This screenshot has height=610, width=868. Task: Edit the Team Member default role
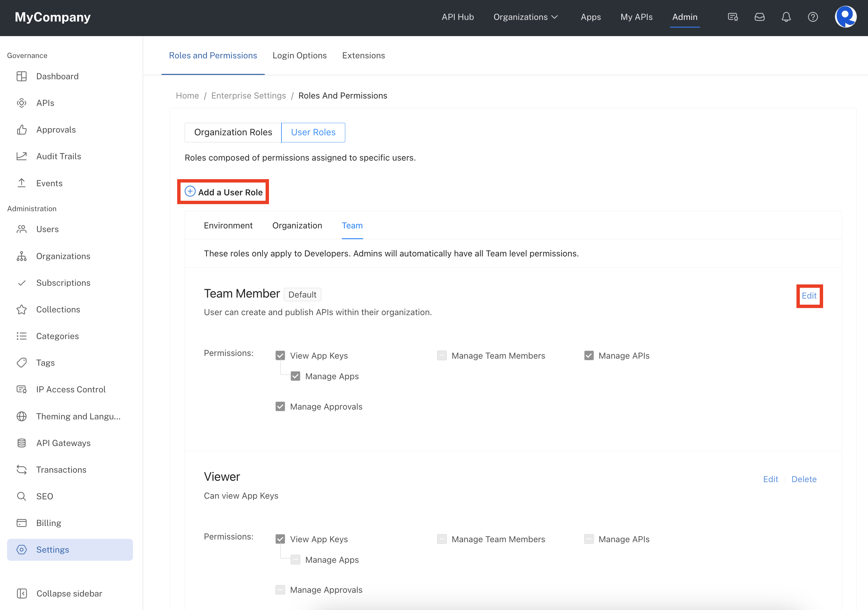click(808, 295)
